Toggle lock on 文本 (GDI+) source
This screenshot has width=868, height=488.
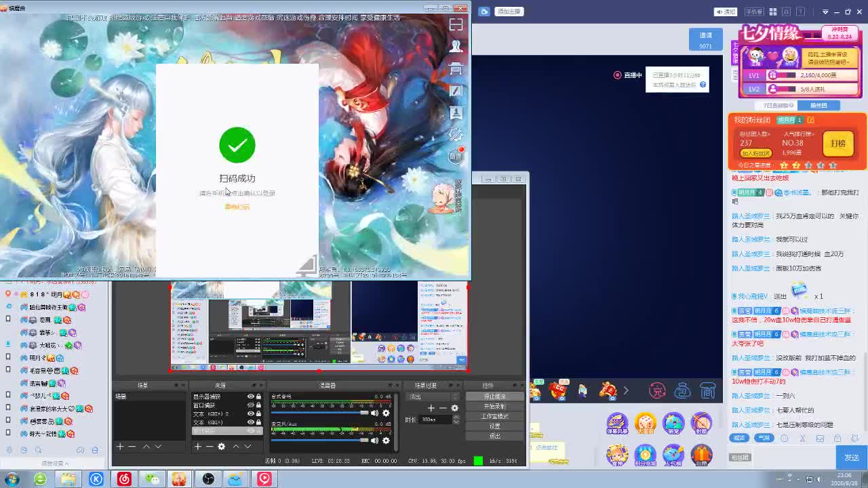258,422
